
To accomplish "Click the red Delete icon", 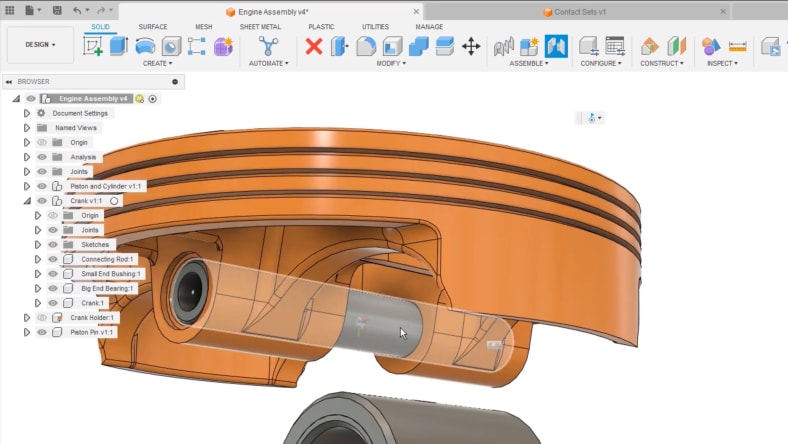I will 314,46.
